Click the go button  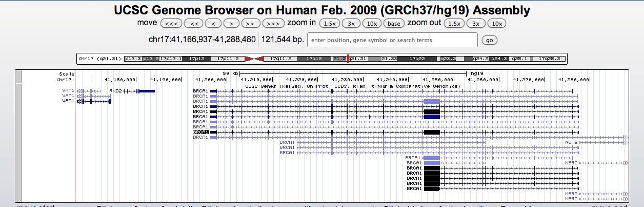point(489,40)
